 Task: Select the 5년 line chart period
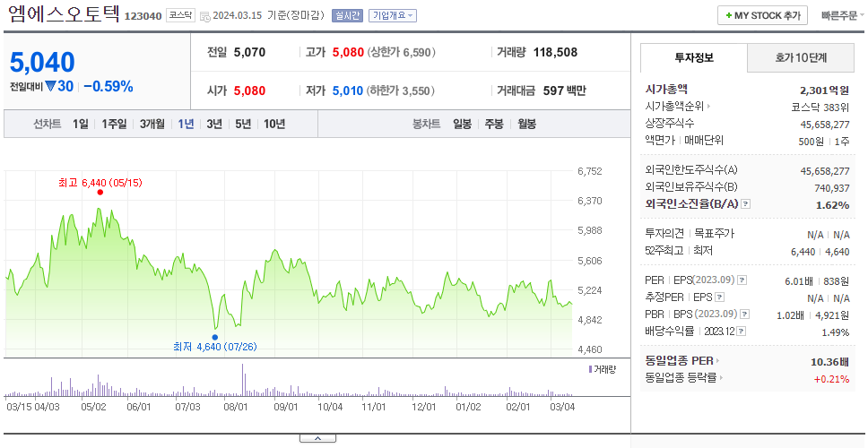coord(242,124)
